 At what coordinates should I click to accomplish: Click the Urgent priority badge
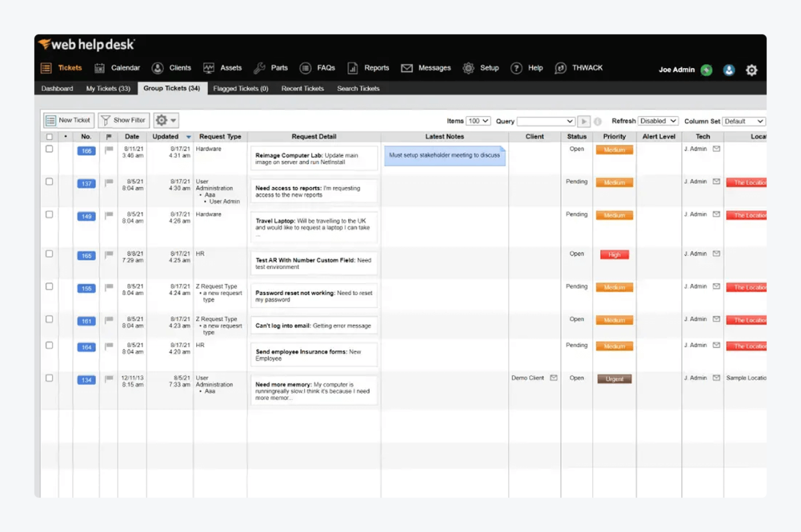click(613, 378)
